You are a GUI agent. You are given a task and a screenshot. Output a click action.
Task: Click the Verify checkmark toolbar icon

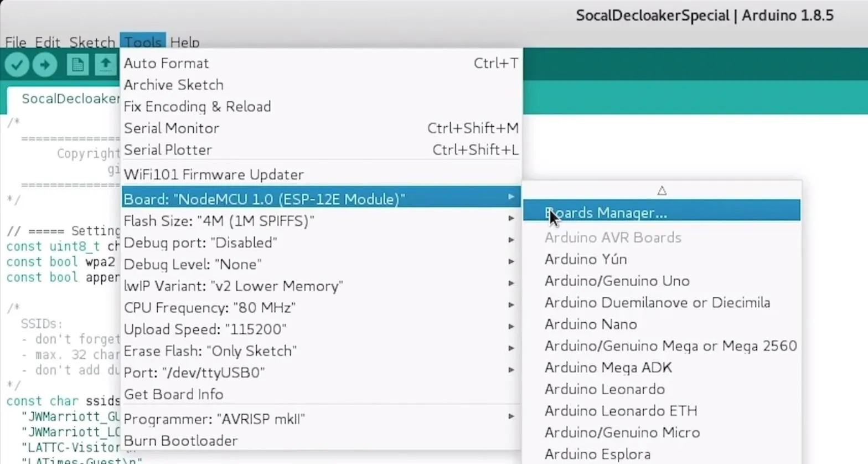pyautogui.click(x=17, y=65)
